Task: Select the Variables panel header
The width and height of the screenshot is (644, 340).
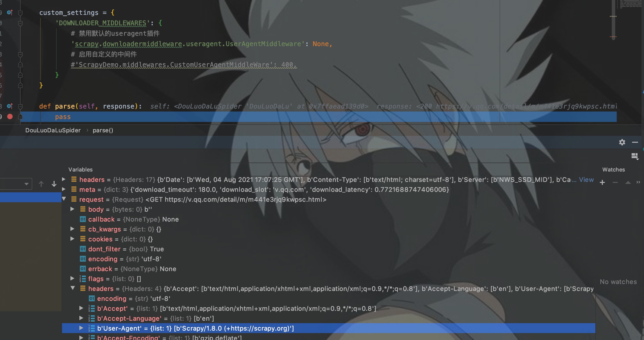Action: [x=80, y=169]
